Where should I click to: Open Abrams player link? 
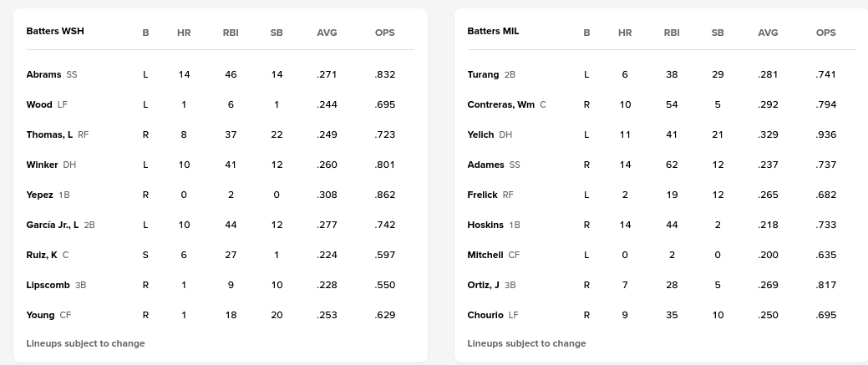[44, 74]
